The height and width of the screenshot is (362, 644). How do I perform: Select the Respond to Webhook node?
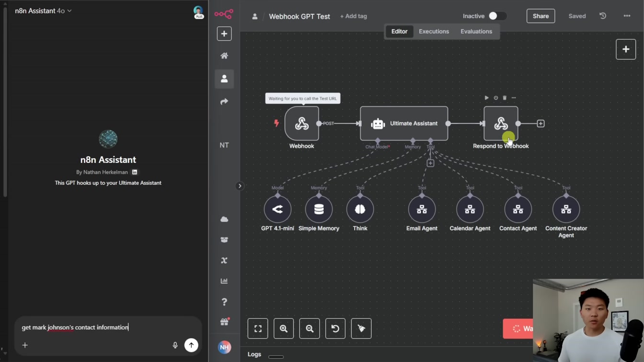tap(501, 124)
